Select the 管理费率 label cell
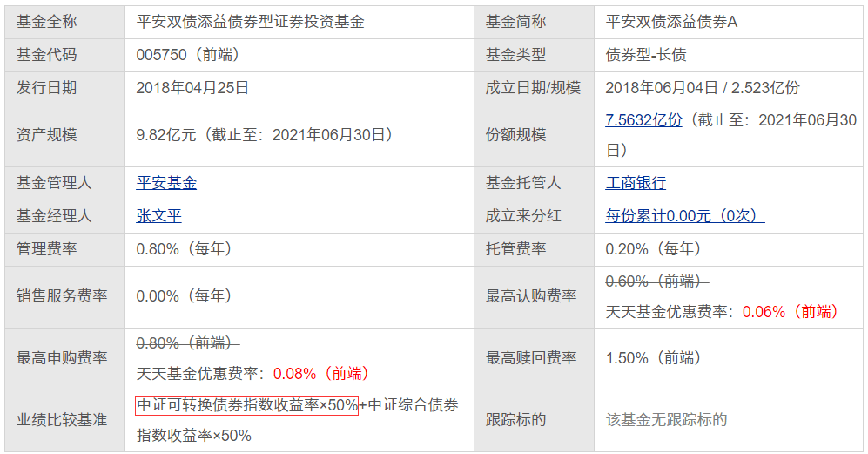Image resolution: width=868 pixels, height=454 pixels. (x=64, y=249)
